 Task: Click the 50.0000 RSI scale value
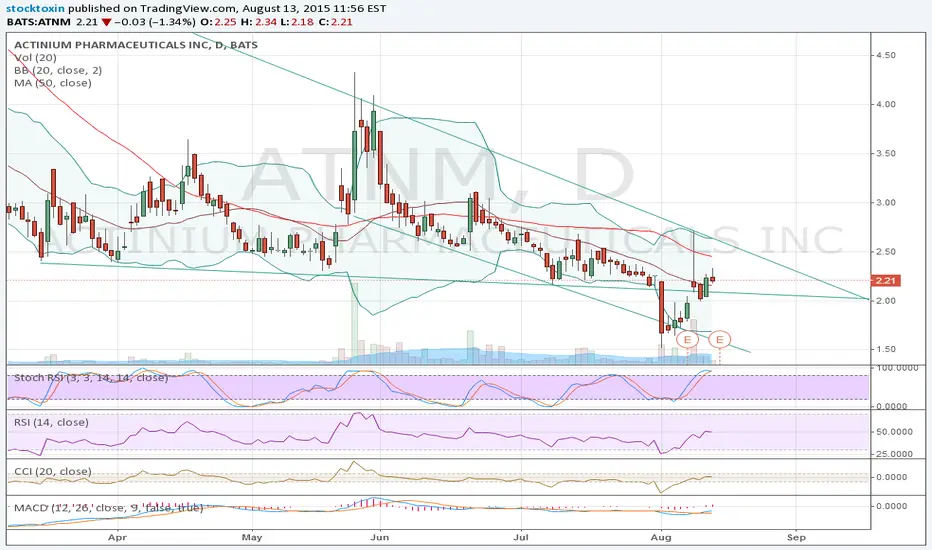pyautogui.click(x=895, y=432)
